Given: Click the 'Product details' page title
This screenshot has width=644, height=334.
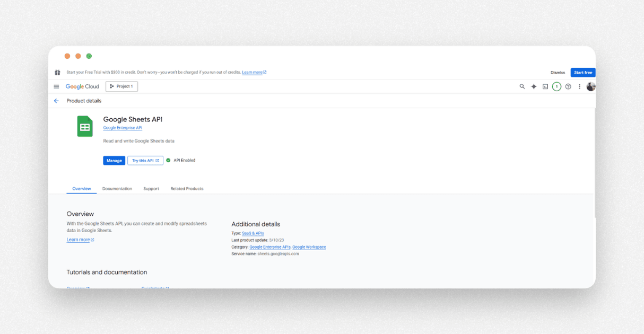Looking at the screenshot, I should [x=84, y=101].
